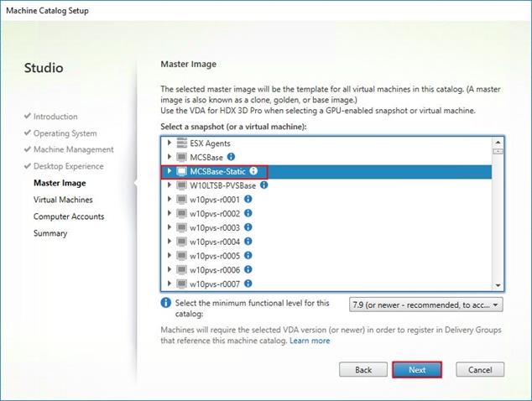This screenshot has width=532, height=401.
Task: Select the w10pvs-r0007 row label
Action: 215,284
